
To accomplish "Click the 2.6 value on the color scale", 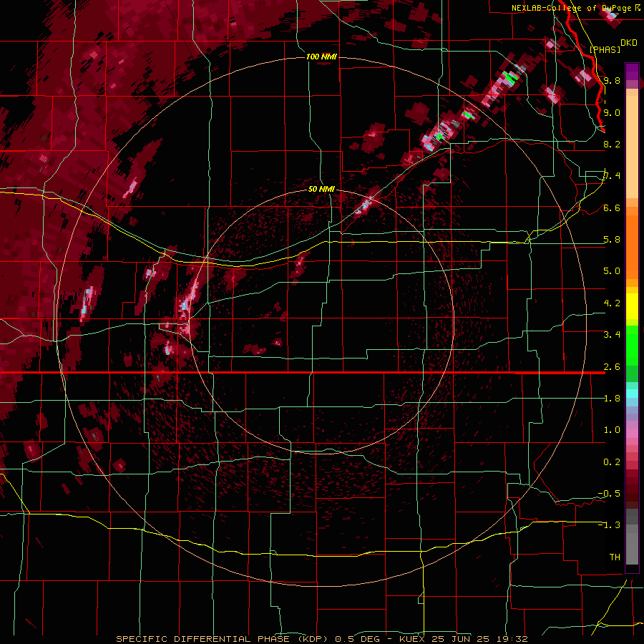I will 612,367.
